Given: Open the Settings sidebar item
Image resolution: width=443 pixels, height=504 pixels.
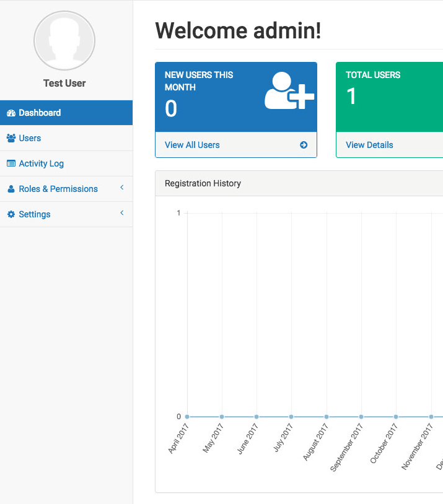Looking at the screenshot, I should (x=66, y=214).
